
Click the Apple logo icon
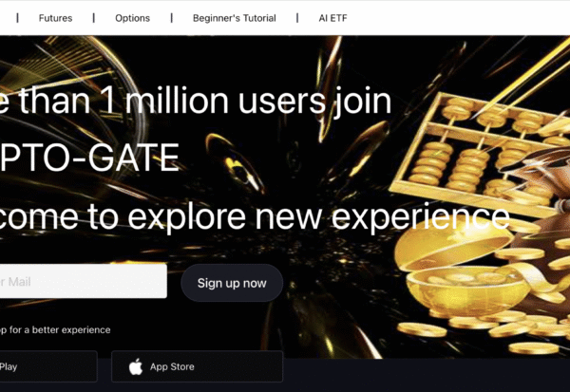pos(136,366)
